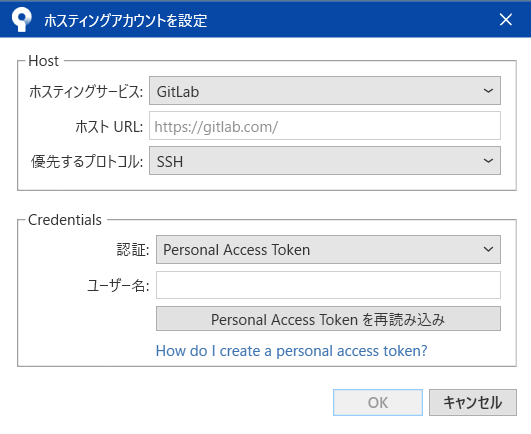Open the hosting service GitLab dropdown

click(x=325, y=91)
